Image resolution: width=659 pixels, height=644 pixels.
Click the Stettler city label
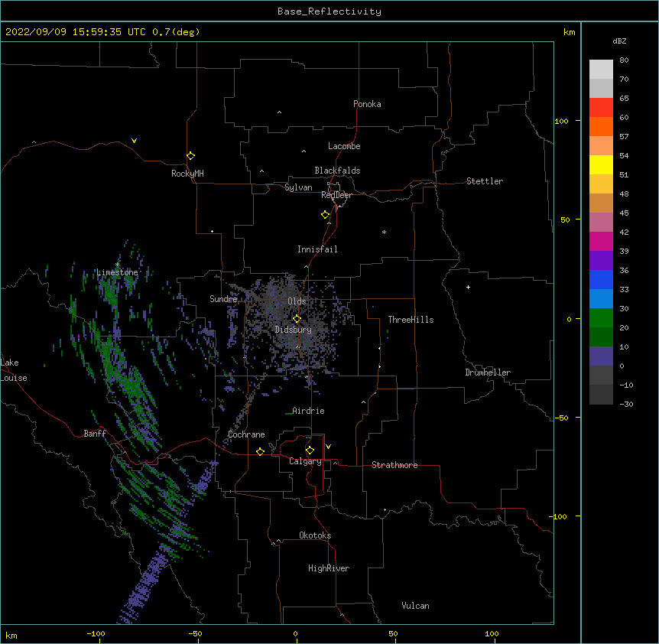[x=485, y=181]
